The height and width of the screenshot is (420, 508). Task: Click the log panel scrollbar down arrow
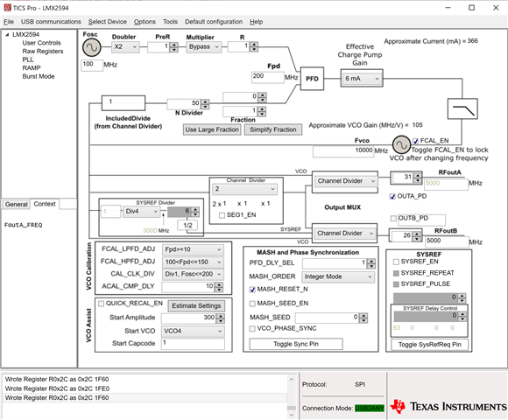[292, 415]
